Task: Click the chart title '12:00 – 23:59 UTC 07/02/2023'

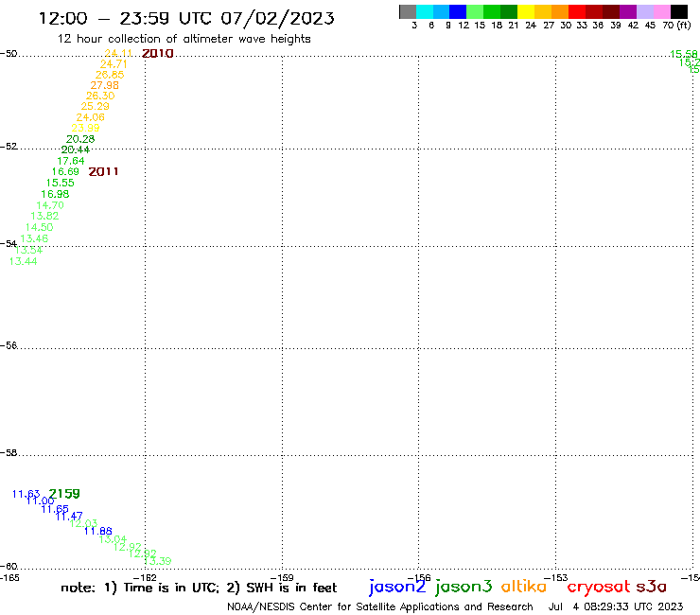Action: pyautogui.click(x=186, y=18)
